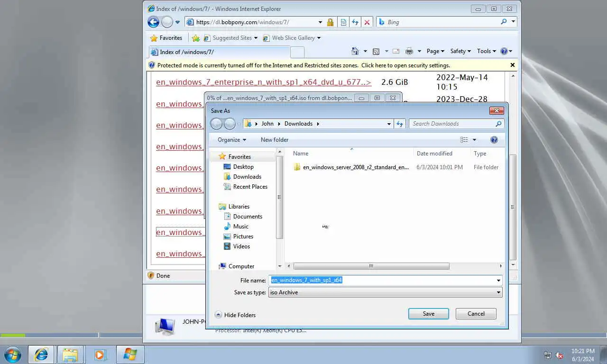
Task: Select Downloads in navigation pane
Action: [x=247, y=177]
